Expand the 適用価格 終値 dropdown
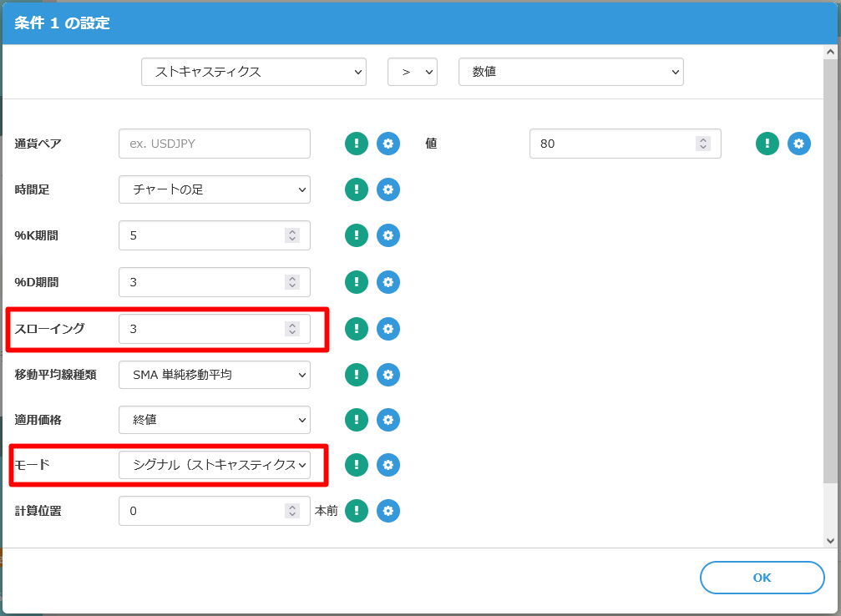 tap(215, 420)
